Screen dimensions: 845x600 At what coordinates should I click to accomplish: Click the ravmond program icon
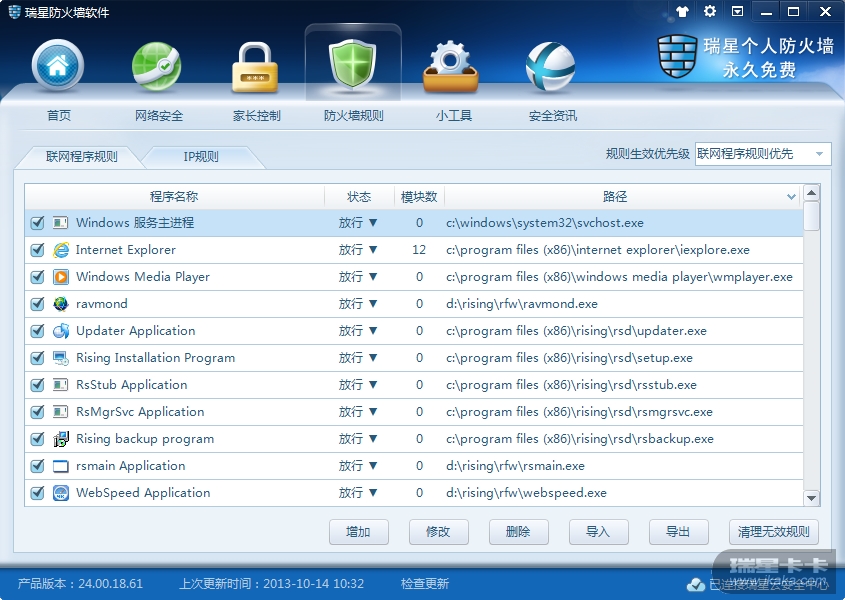coord(61,304)
